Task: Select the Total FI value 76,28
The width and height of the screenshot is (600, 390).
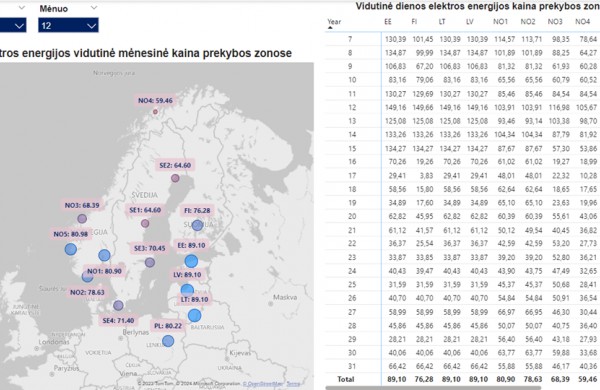Action: (x=425, y=379)
